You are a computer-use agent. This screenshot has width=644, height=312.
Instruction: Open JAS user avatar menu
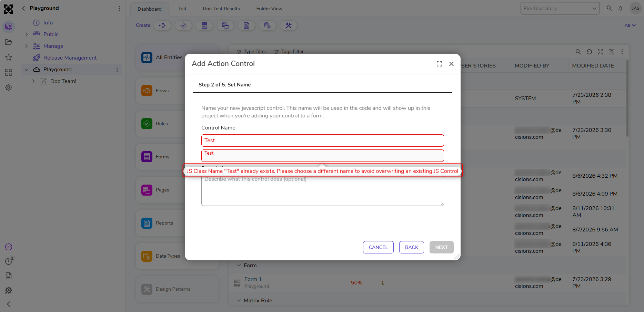[635, 8]
